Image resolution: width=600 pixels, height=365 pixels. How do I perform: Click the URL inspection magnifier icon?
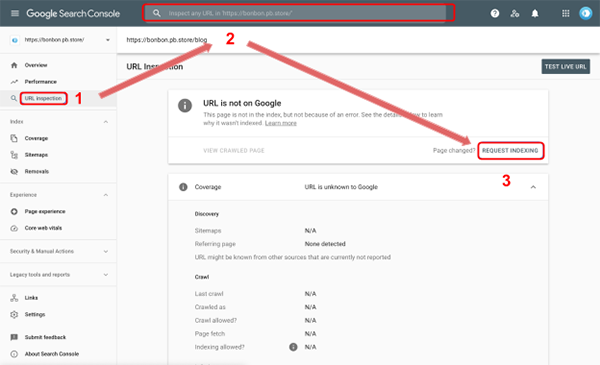pos(14,98)
